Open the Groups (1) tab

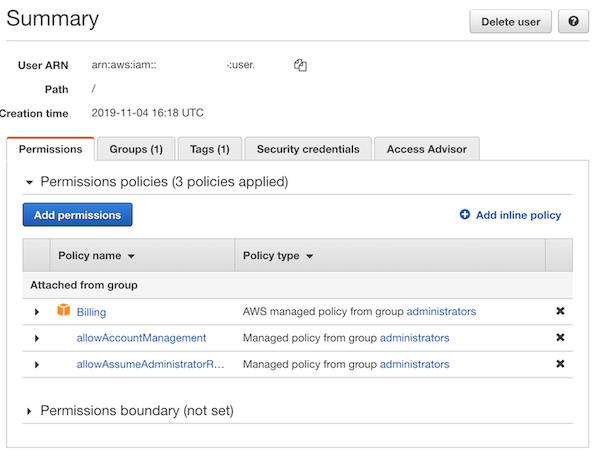[136, 149]
